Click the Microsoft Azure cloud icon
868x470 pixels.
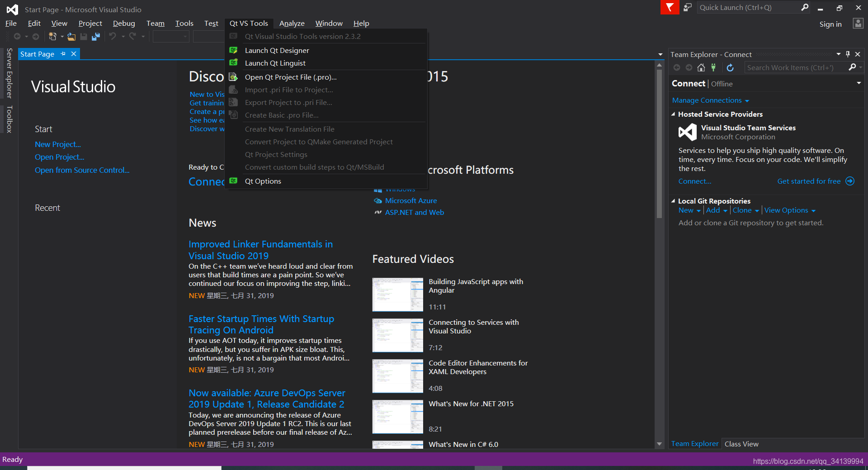pos(378,201)
